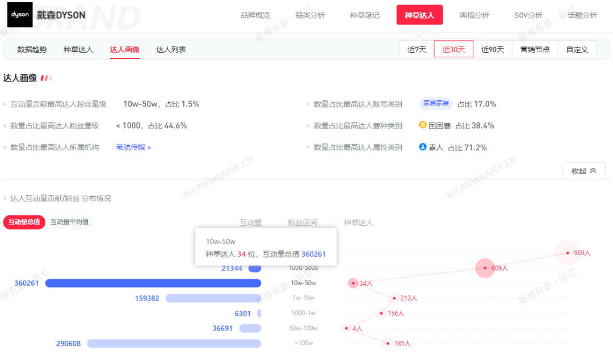The image size is (613, 364).
Task: Click the 数量占比最高达人账号类别 label
Action: (358, 104)
